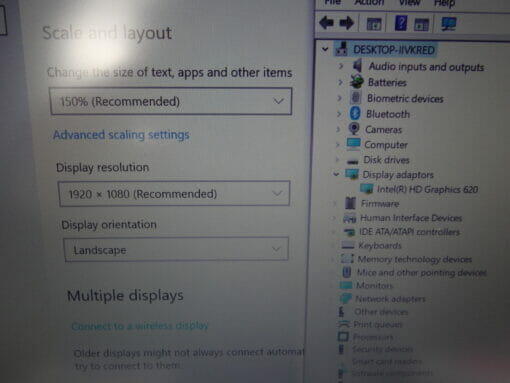Click the Forward arrow in Device Manager toolbar

(x=347, y=23)
